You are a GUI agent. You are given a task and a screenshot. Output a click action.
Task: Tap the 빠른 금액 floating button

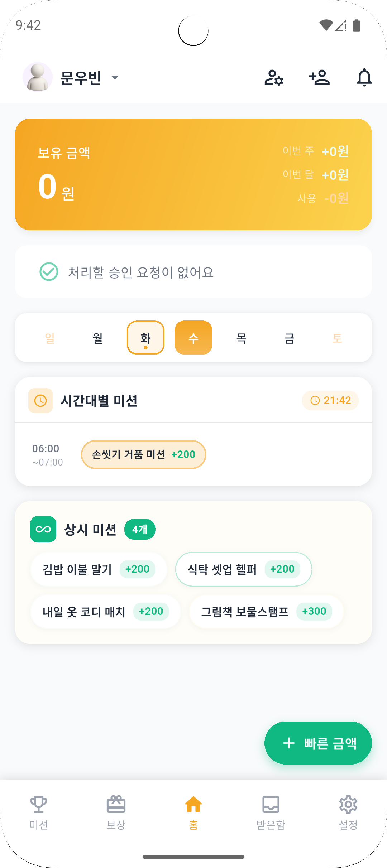(318, 743)
